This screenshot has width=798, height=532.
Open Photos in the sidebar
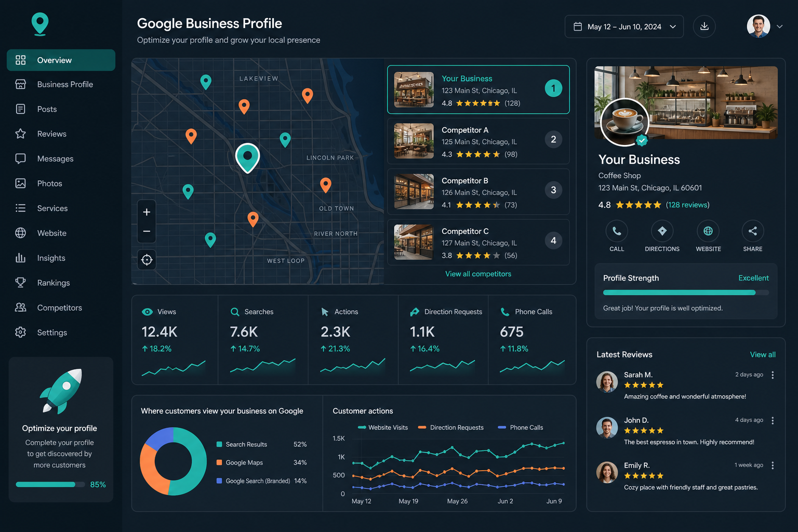pyautogui.click(x=61, y=183)
